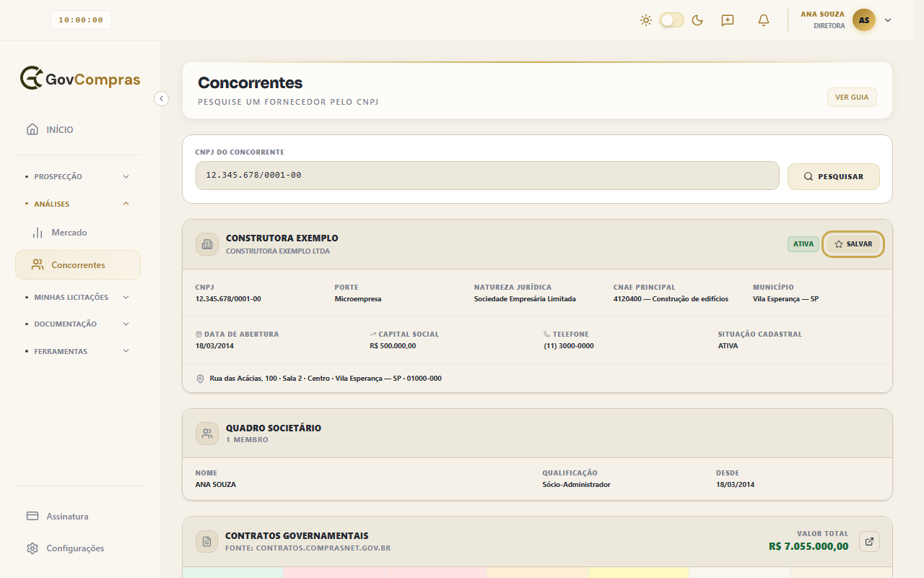Click the Pesquisar search button
This screenshot has width=924, height=578.
pos(834,176)
